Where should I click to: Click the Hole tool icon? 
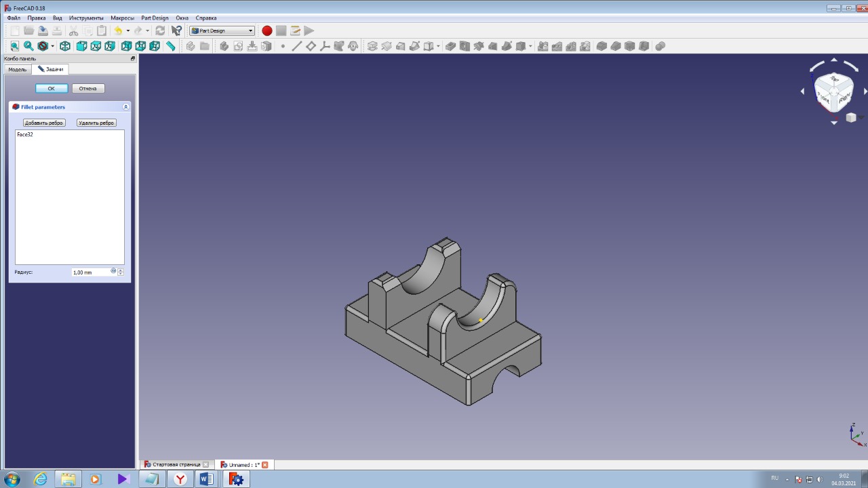click(x=465, y=46)
